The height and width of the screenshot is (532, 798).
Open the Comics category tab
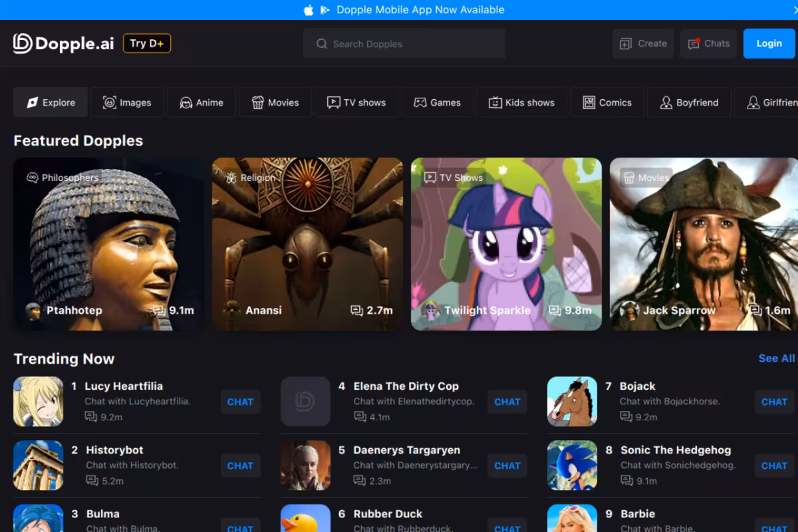pyautogui.click(x=607, y=102)
